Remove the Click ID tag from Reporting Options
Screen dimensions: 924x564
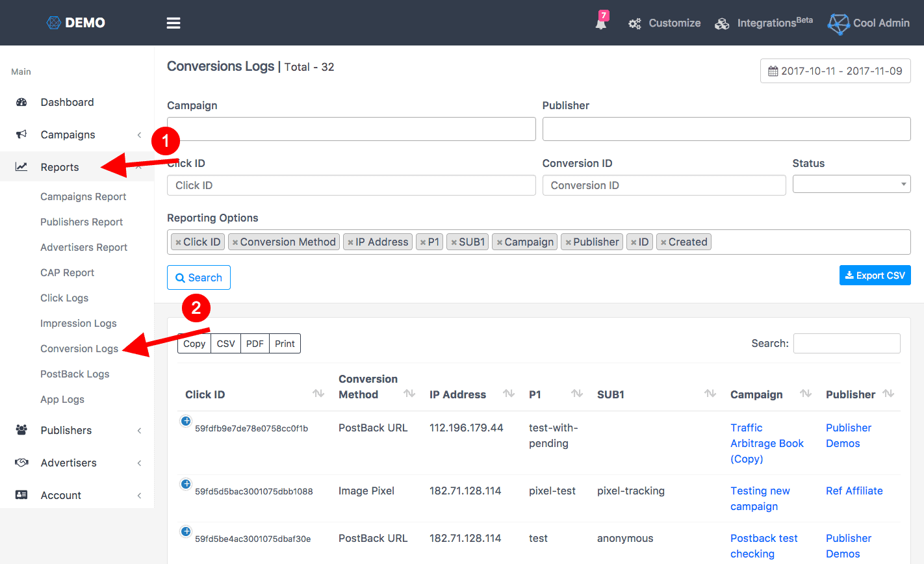(178, 242)
